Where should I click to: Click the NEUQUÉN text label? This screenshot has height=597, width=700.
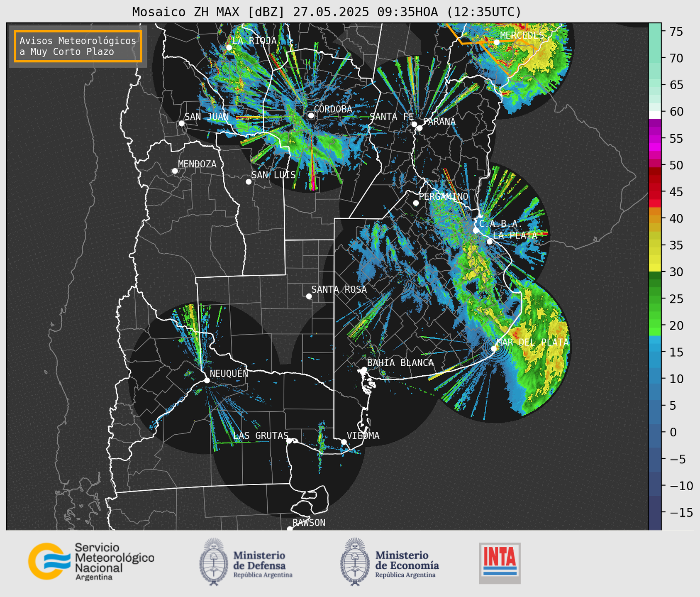229,373
